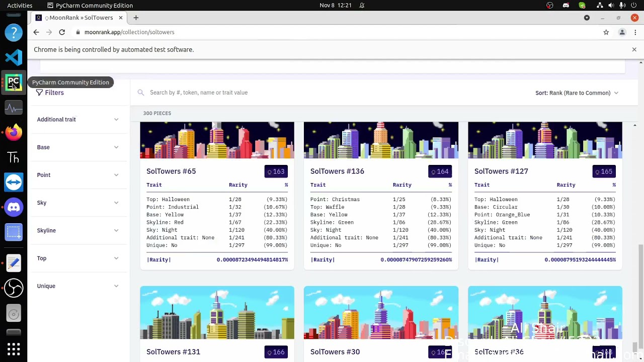Open SolTowers #136 title
644x362 pixels.
(x=337, y=171)
